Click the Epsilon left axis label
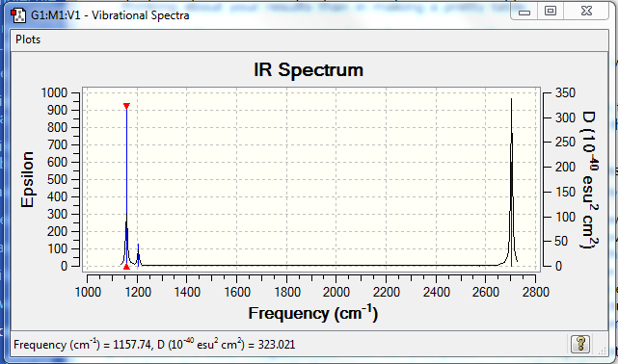 pyautogui.click(x=28, y=179)
